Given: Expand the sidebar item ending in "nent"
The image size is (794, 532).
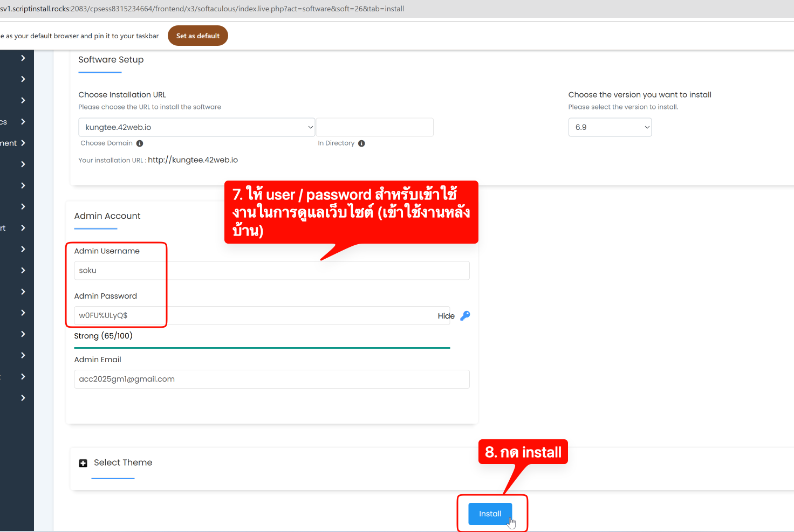Looking at the screenshot, I should point(23,143).
